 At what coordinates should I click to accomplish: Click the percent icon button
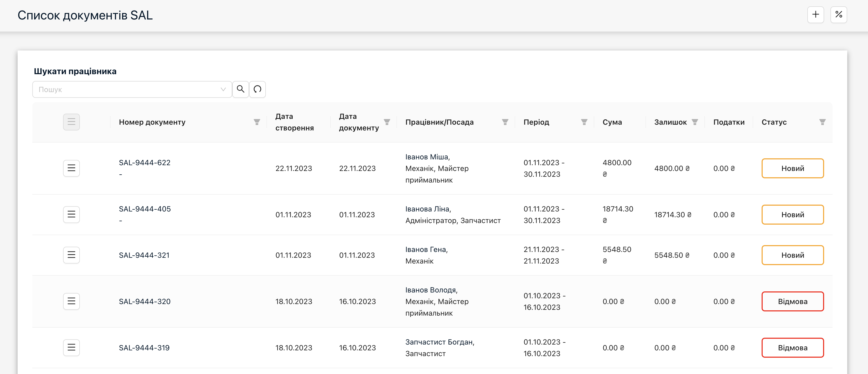pyautogui.click(x=839, y=15)
